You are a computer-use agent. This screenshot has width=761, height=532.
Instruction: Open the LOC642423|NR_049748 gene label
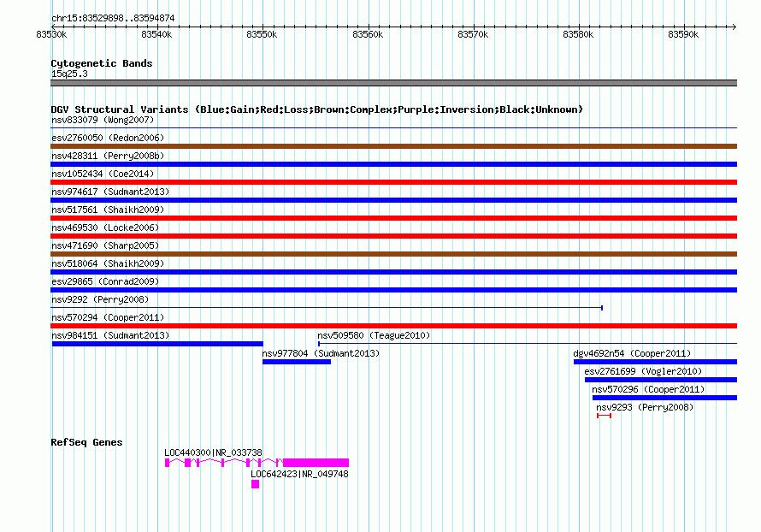[x=299, y=474]
